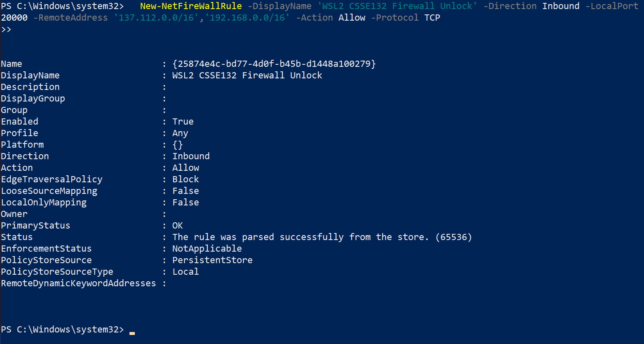Viewport: 644px width, 344px height.
Task: Click the Local value of PolicyStoreSourceType
Action: pos(186,272)
